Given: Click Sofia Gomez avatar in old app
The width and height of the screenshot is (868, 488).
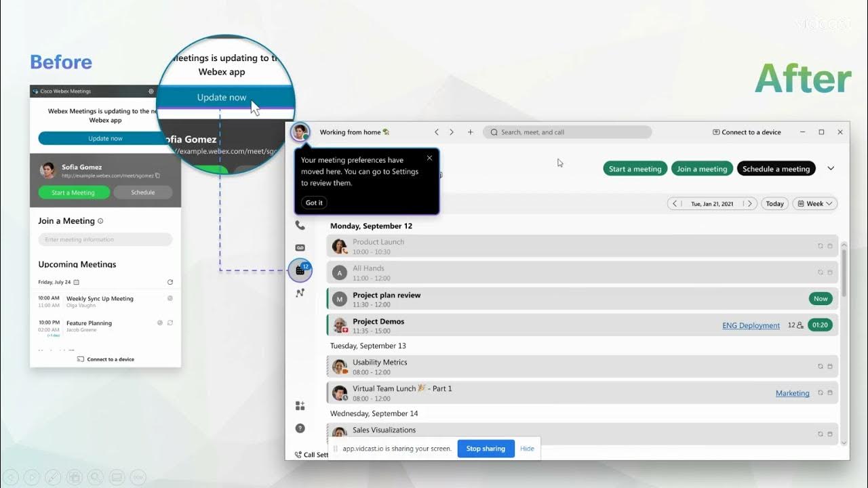Looking at the screenshot, I should (47, 171).
